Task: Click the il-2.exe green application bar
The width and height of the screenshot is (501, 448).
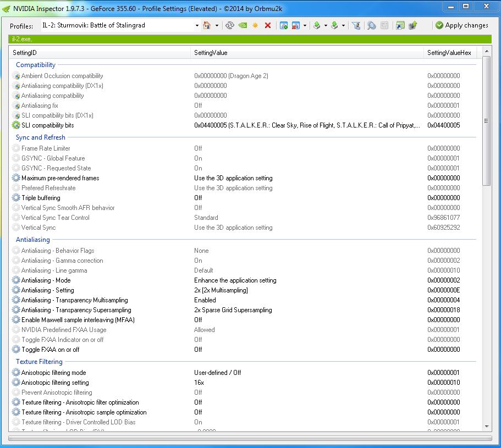Action: click(x=250, y=39)
